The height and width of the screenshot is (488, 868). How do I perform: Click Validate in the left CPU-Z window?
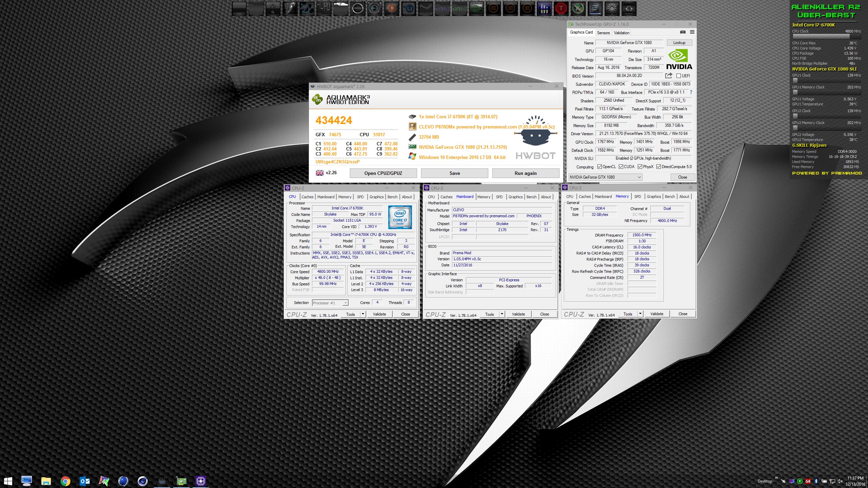[379, 314]
